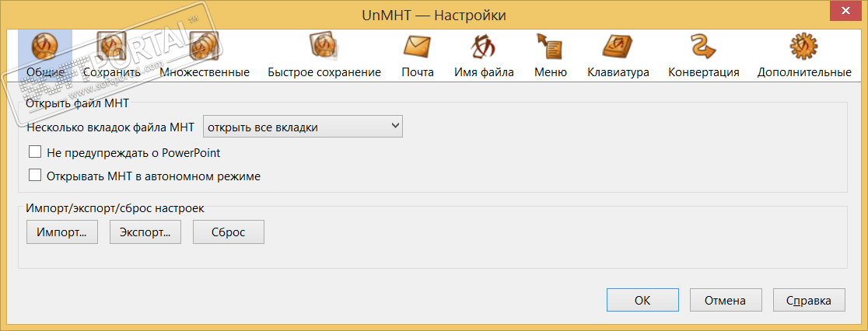The width and height of the screenshot is (868, 331).
Task: Click the Импорт... button
Action: click(x=62, y=232)
